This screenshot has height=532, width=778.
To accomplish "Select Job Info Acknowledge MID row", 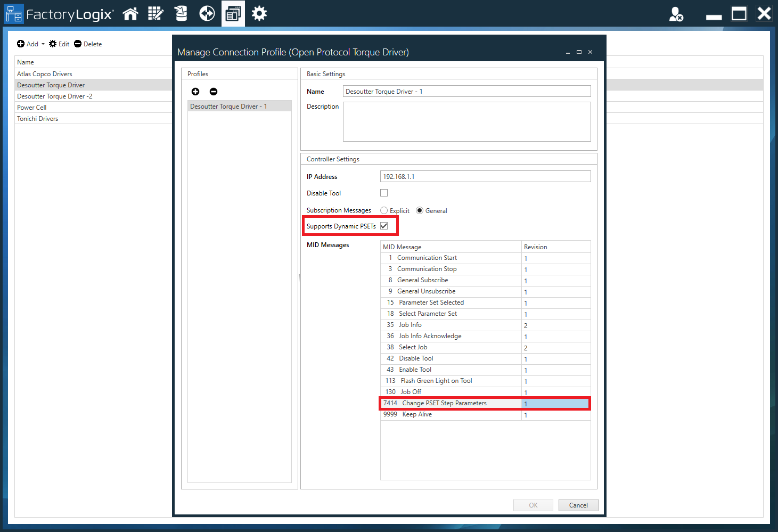I will click(485, 336).
